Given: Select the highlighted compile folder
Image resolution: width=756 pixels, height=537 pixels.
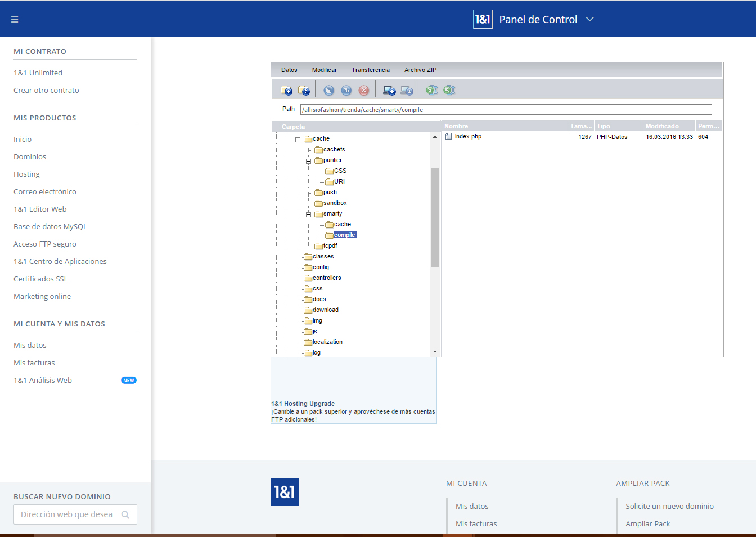Looking at the screenshot, I should click(345, 235).
